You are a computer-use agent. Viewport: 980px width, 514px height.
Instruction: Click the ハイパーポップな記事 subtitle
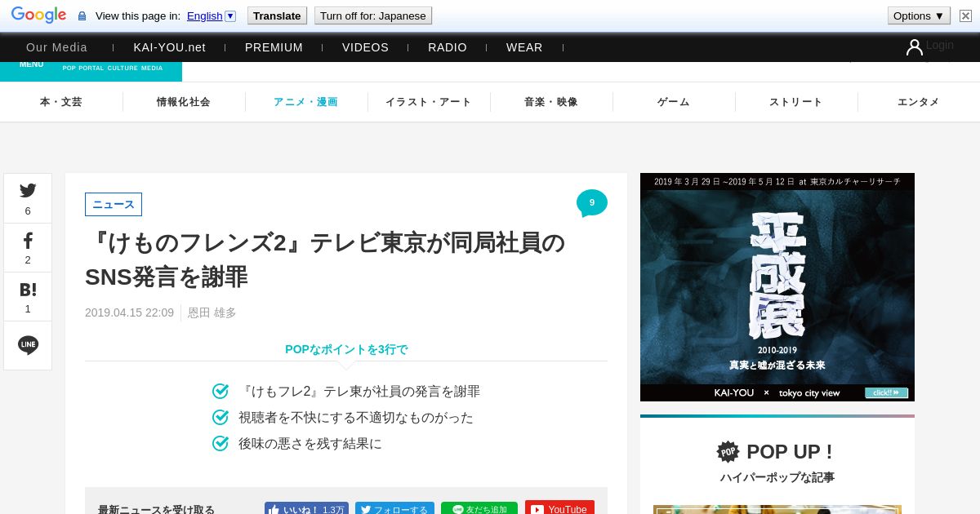pyautogui.click(x=777, y=477)
